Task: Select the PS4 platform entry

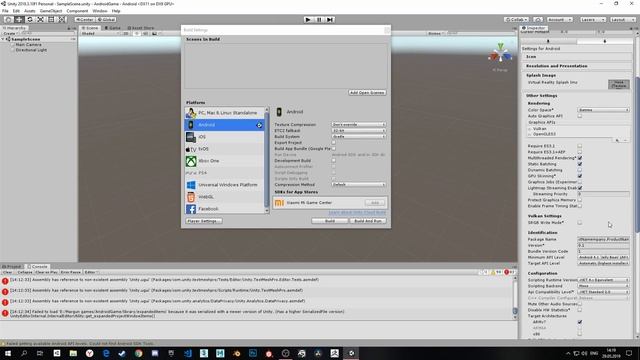Action: [224, 173]
